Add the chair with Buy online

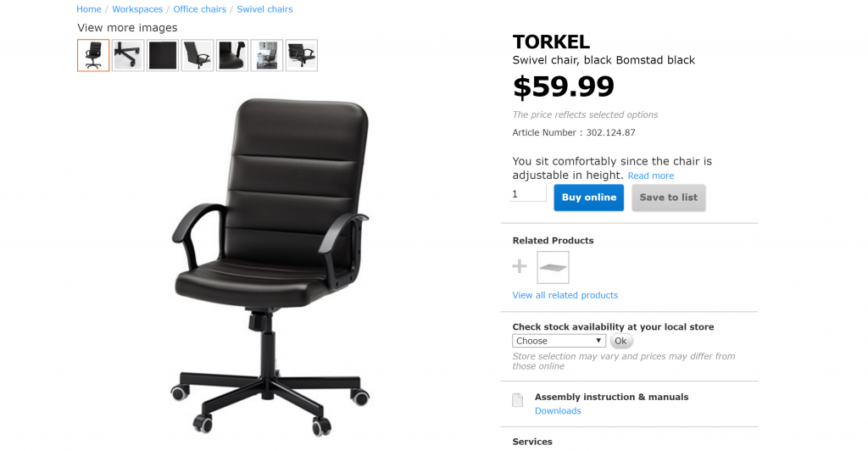click(x=588, y=198)
